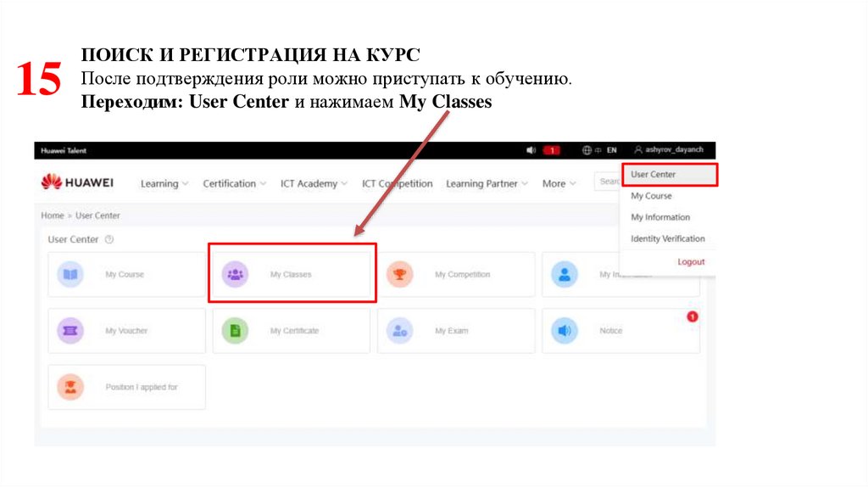Click the My Voucher card label
Screen dimensions: 868x487
pos(126,331)
